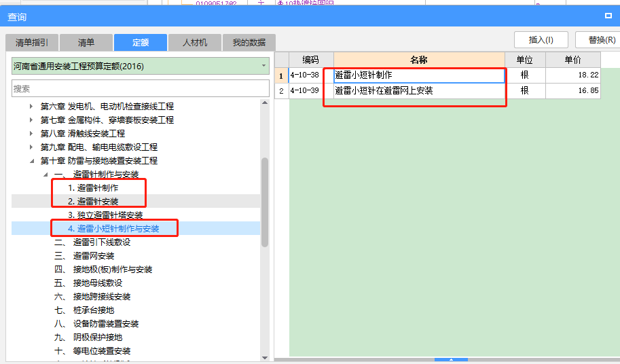Click the tree scrollbar down arrow
The image size is (620, 364).
265,358
